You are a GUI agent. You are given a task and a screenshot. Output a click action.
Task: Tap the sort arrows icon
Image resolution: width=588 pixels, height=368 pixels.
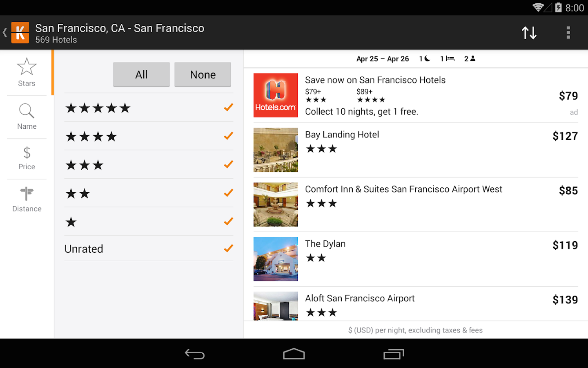[529, 33]
